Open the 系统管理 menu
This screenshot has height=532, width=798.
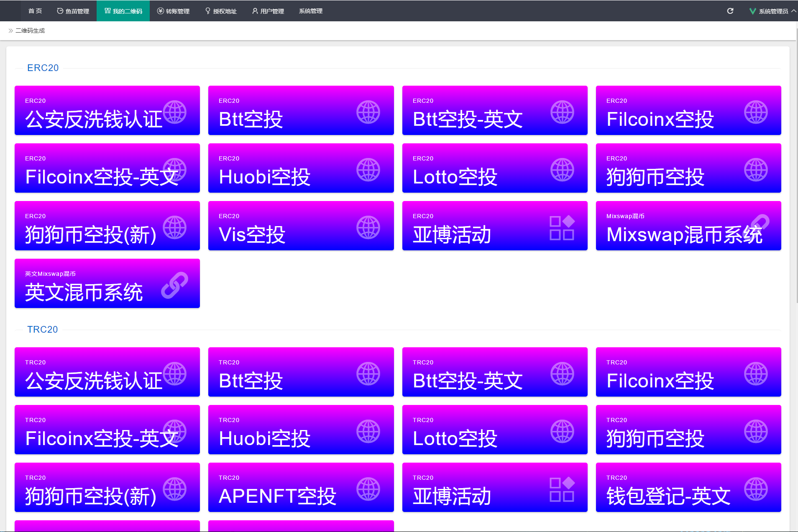point(310,11)
